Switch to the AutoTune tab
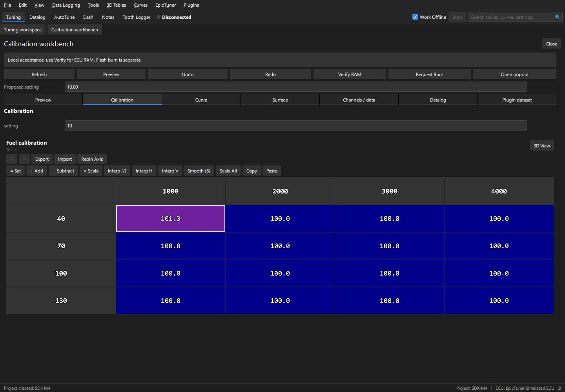 pyautogui.click(x=64, y=17)
